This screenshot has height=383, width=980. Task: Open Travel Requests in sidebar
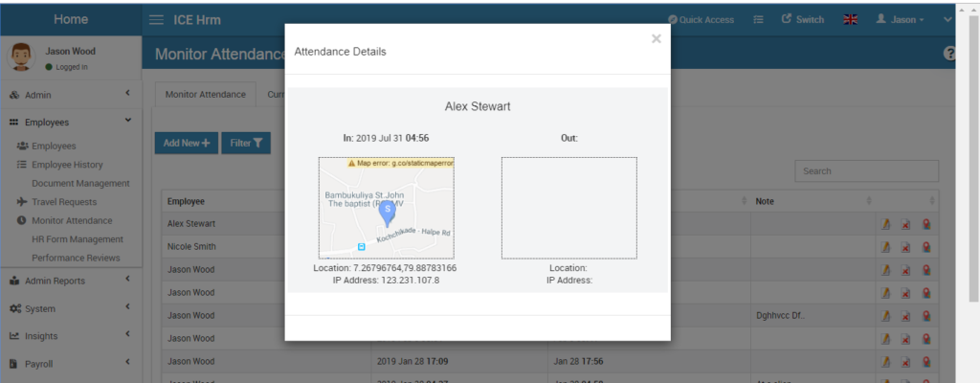[64, 202]
